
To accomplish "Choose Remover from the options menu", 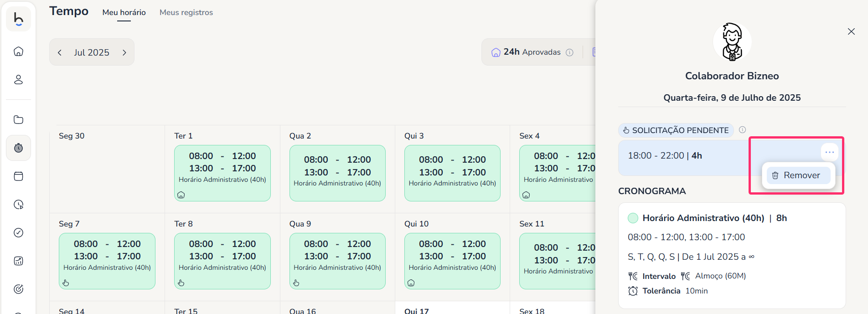I will [x=798, y=175].
